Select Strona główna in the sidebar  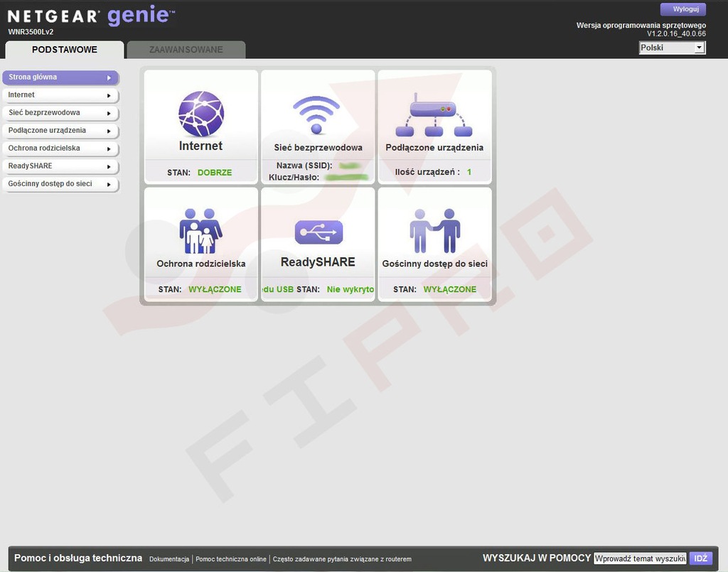60,77
